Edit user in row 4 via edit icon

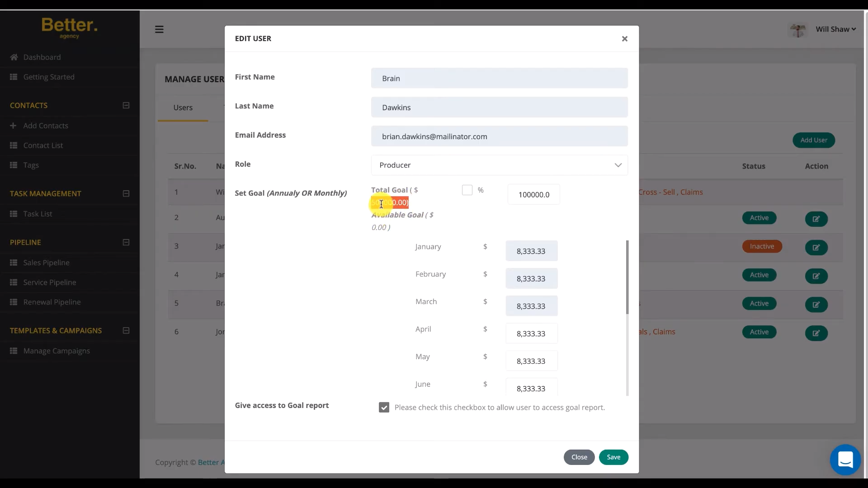(x=816, y=276)
